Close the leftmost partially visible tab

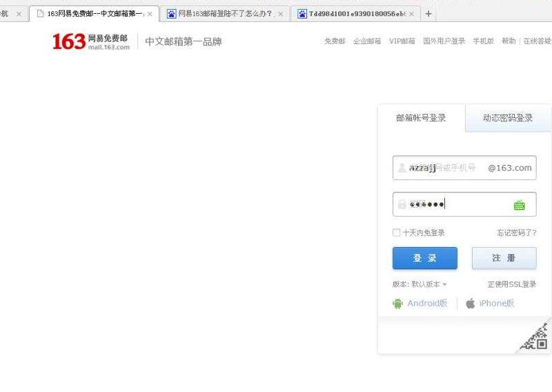click(19, 14)
